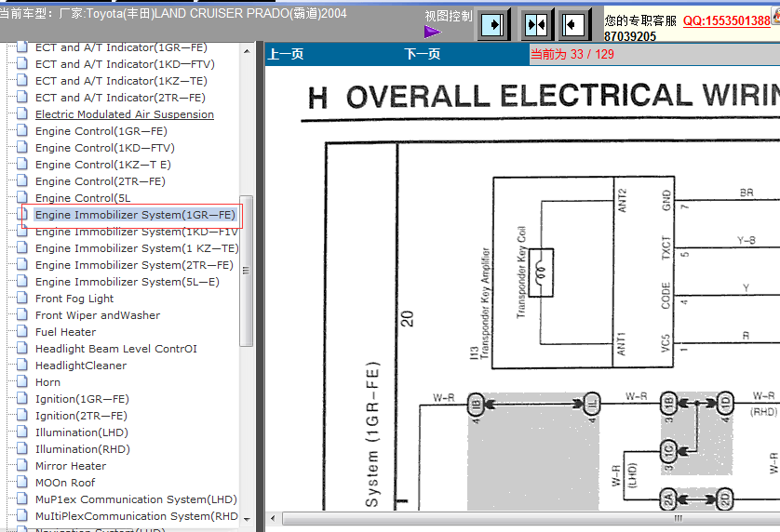Click the purple arrow under 视图控制
Viewport: 780px width, 532px height.
pos(432,32)
